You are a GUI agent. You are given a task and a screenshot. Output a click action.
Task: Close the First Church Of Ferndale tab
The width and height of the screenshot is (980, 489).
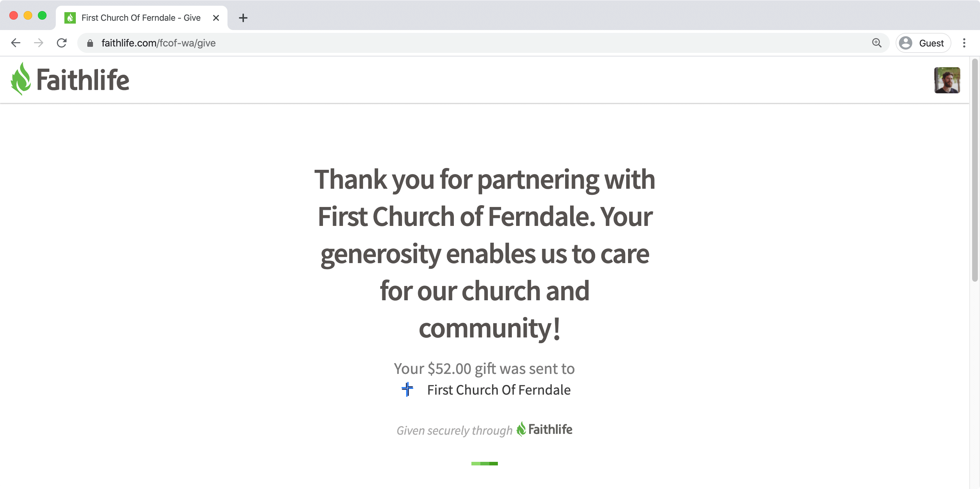coord(216,18)
